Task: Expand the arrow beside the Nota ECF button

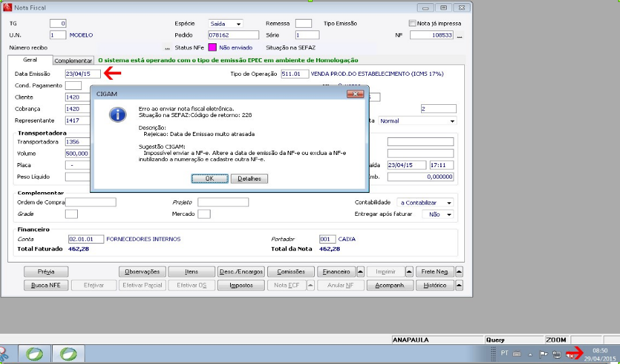Action: pos(311,285)
